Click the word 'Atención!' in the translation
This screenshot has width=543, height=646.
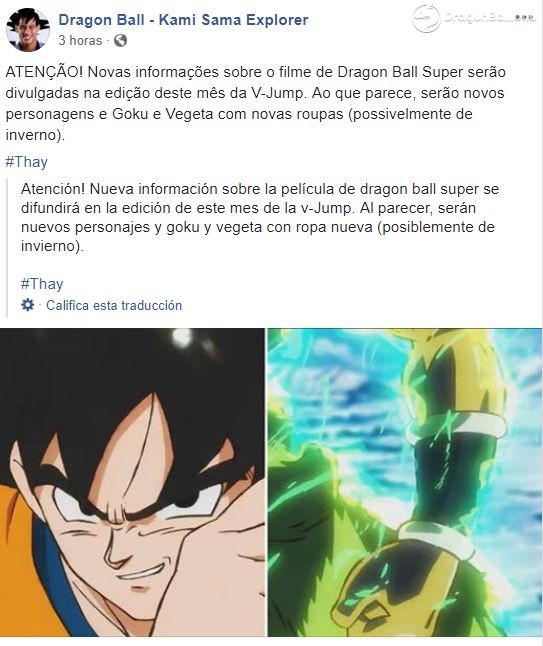tap(53, 189)
